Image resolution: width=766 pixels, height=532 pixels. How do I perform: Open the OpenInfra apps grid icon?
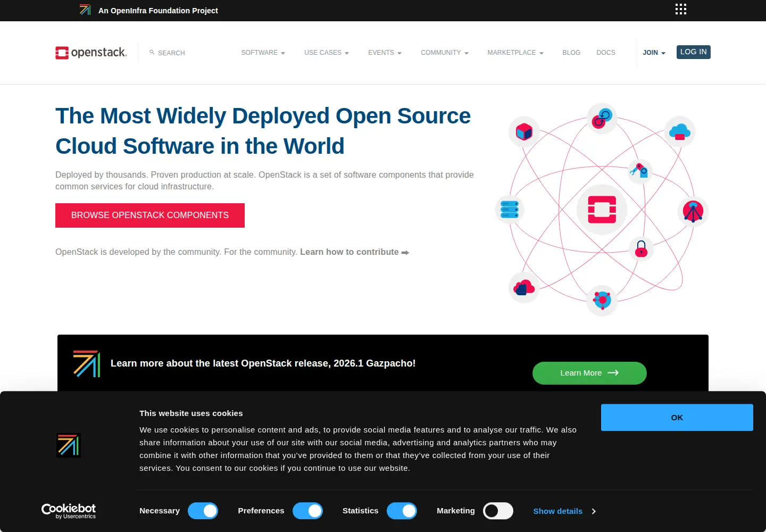(680, 9)
